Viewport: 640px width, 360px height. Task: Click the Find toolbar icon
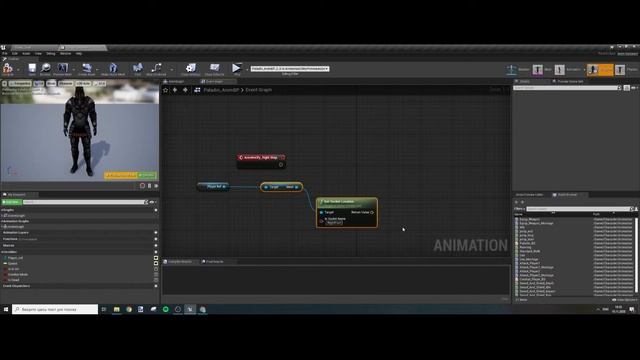point(138,68)
